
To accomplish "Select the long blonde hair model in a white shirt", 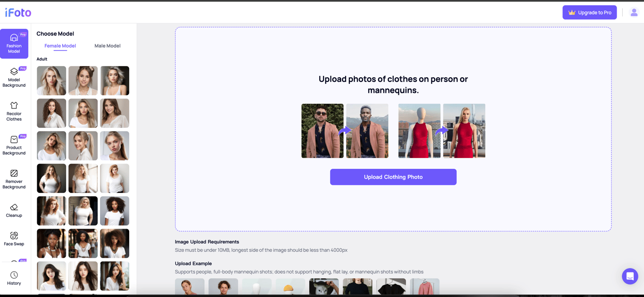I will tap(51, 81).
